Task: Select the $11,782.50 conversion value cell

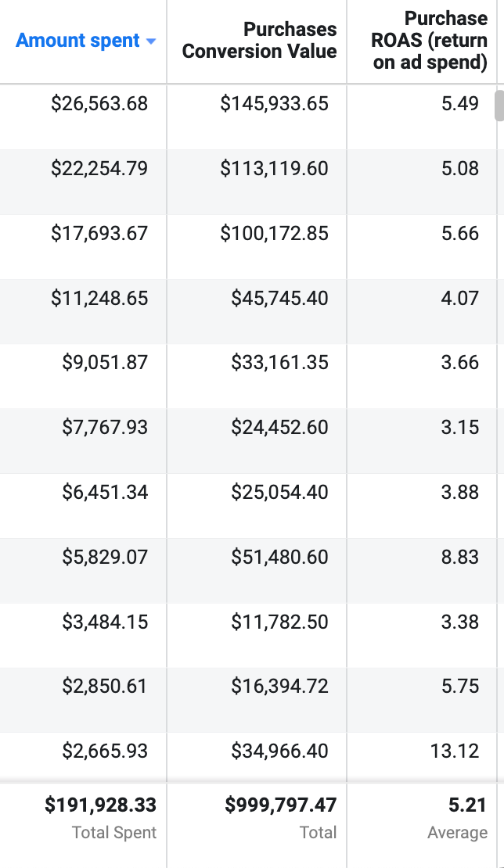Action: click(x=279, y=622)
